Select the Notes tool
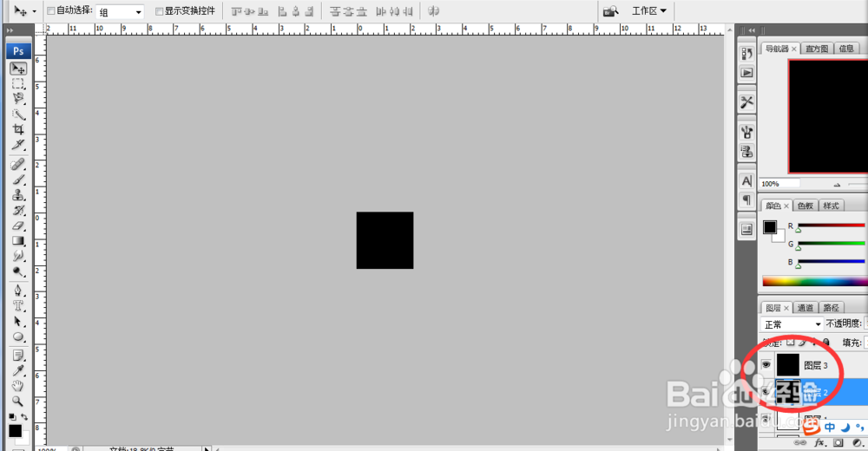The width and height of the screenshot is (868, 451). (x=18, y=356)
